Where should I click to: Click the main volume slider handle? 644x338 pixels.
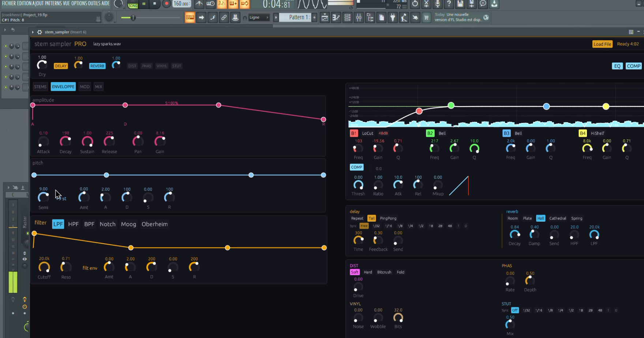point(133,18)
